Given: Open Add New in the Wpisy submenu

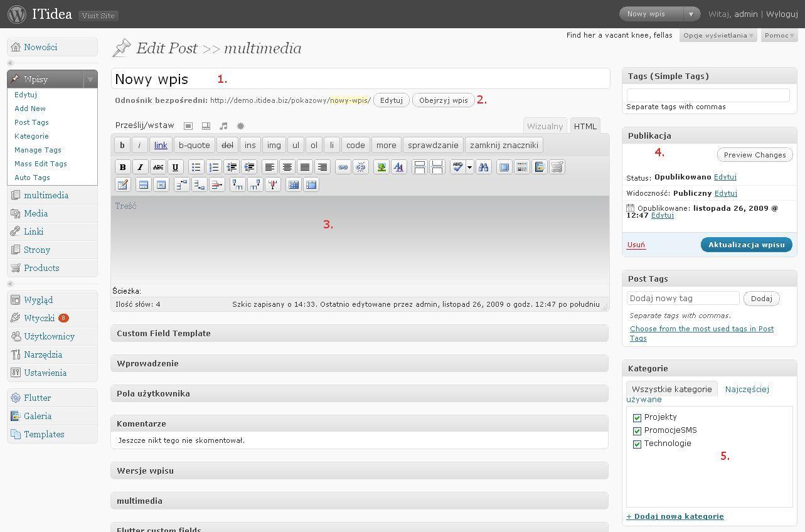Looking at the screenshot, I should 30,109.
